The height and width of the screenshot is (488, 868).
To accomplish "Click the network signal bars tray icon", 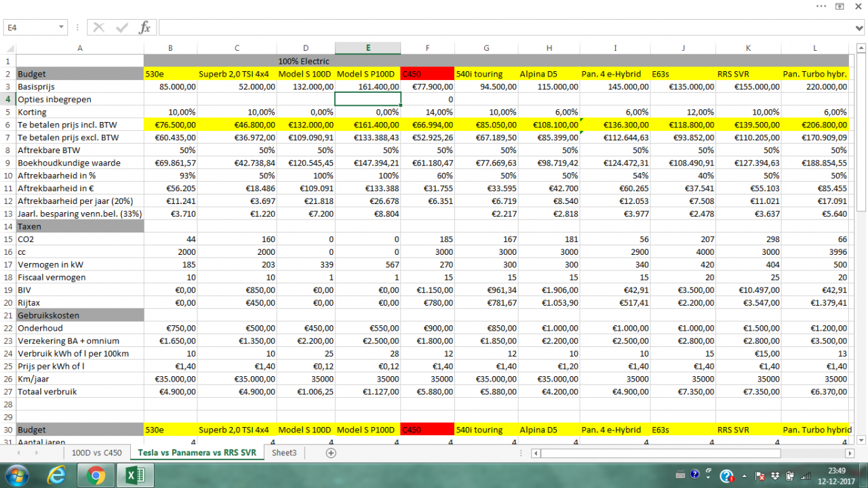I will 806,476.
